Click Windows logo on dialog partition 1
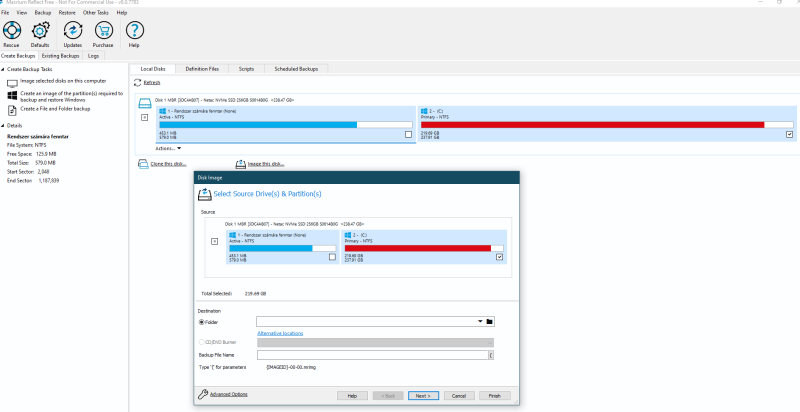The height and width of the screenshot is (412, 800). [232, 235]
